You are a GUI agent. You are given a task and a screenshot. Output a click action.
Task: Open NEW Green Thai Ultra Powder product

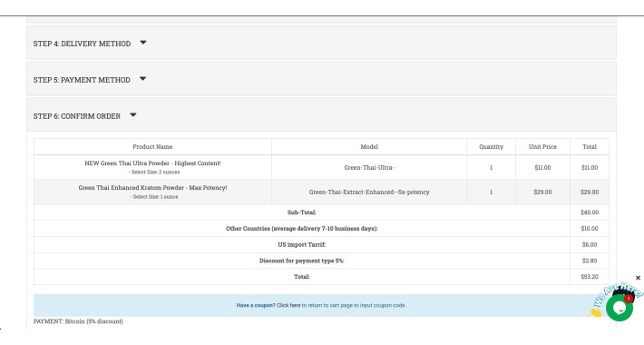(x=152, y=163)
